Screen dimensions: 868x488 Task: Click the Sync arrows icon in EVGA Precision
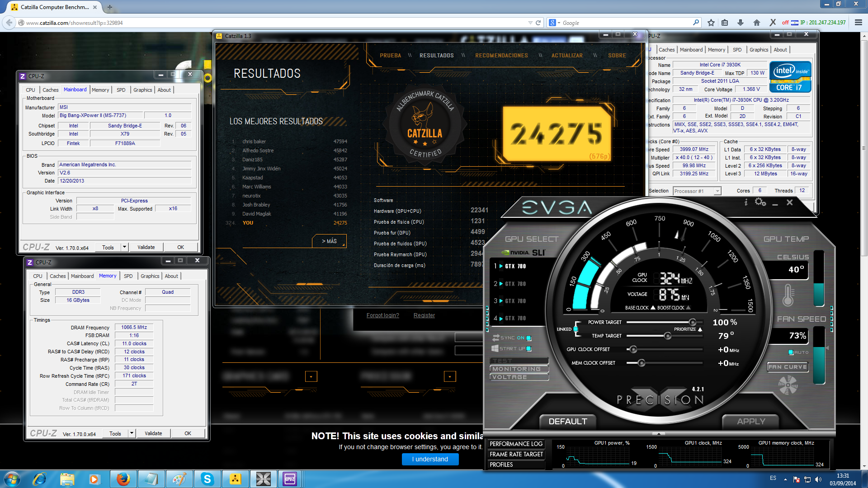coord(496,338)
